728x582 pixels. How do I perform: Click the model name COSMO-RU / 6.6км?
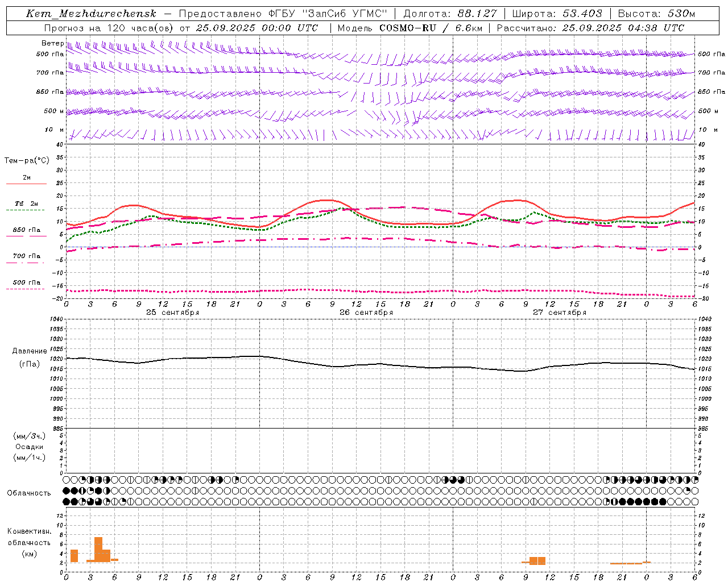[431, 28]
